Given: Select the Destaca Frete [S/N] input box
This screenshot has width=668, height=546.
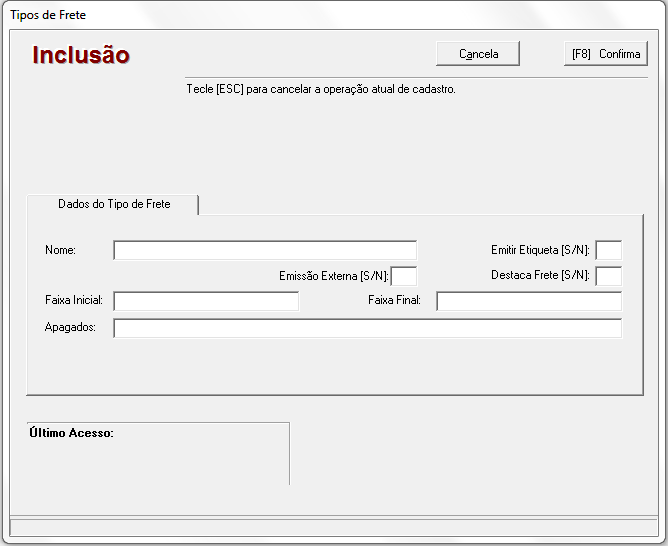Looking at the screenshot, I should tap(608, 276).
